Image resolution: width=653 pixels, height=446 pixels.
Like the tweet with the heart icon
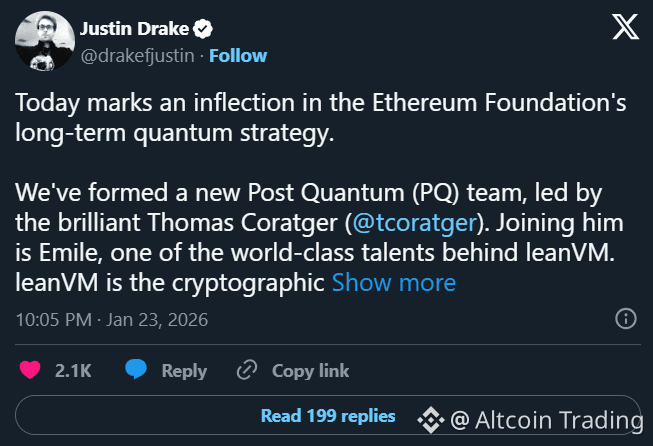pos(30,370)
